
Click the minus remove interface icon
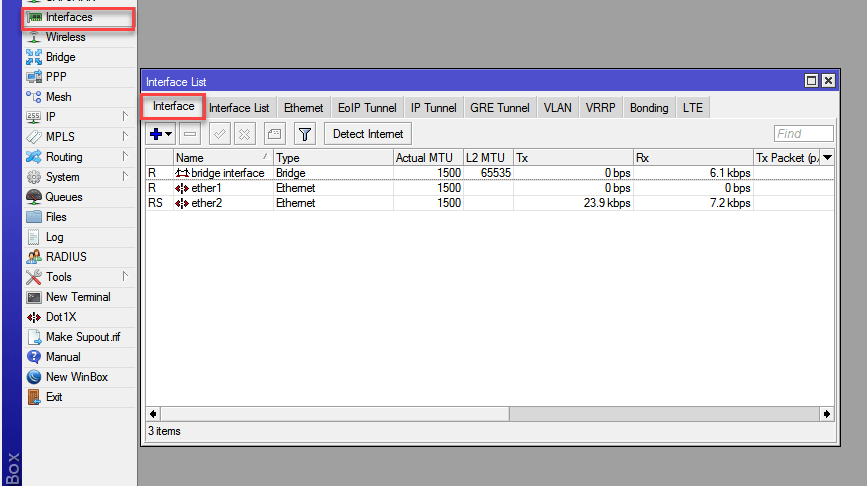pos(190,134)
